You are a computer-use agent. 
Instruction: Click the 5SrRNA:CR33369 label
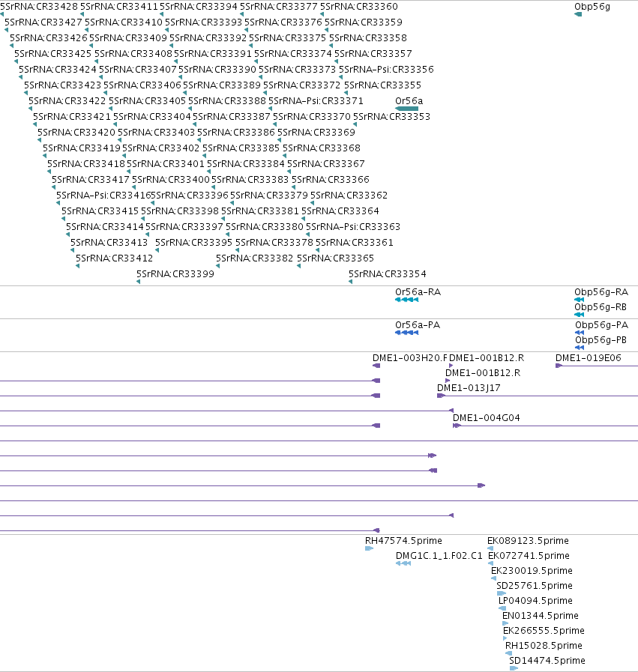click(316, 133)
